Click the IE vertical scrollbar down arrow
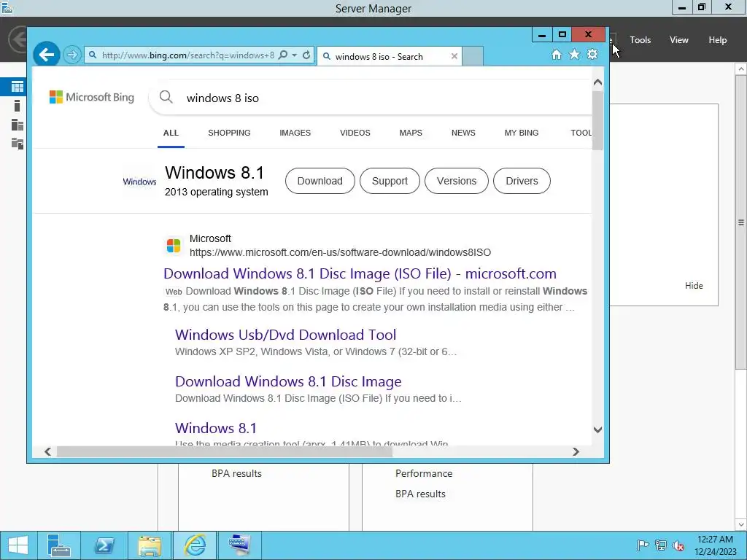The width and height of the screenshot is (747, 560). click(598, 429)
